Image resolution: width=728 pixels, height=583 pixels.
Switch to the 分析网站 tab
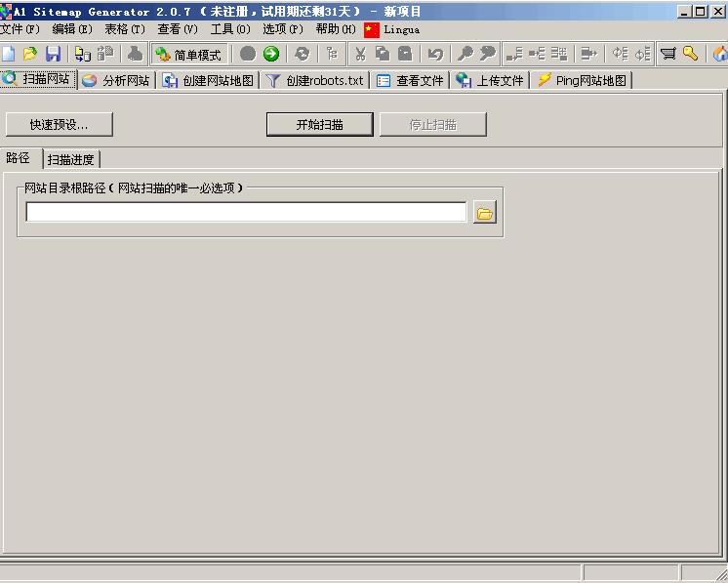(x=117, y=80)
